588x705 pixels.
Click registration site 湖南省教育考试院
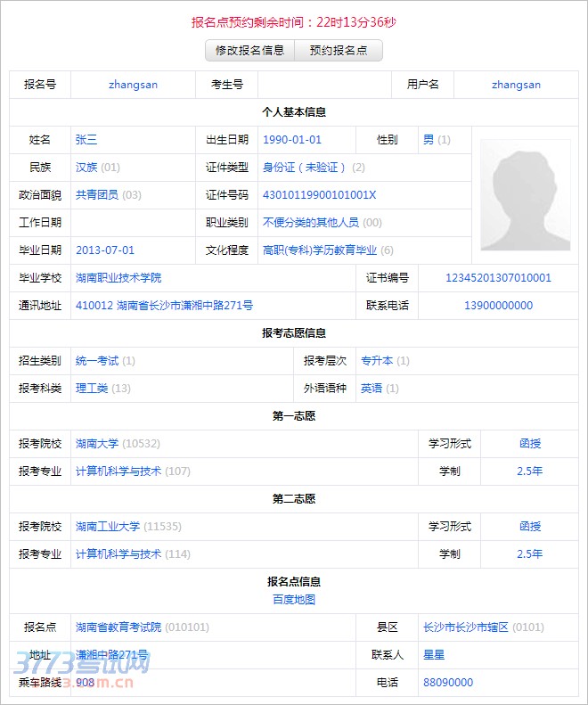point(118,627)
